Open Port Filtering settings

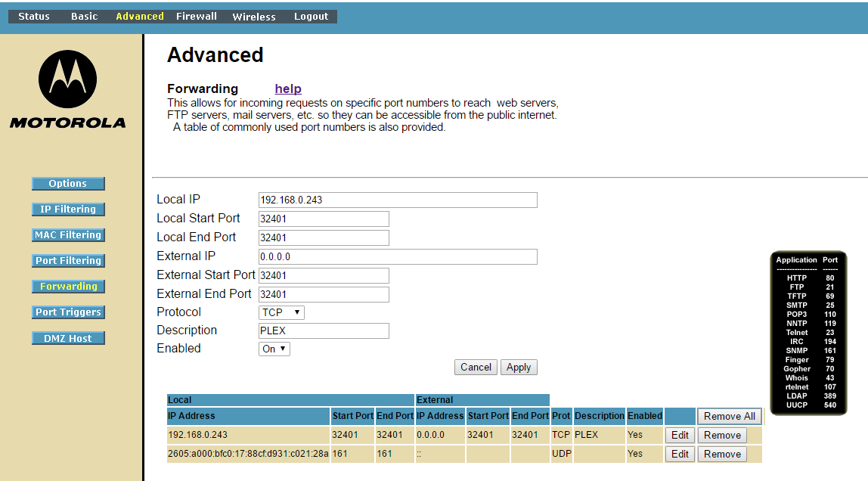[68, 261]
